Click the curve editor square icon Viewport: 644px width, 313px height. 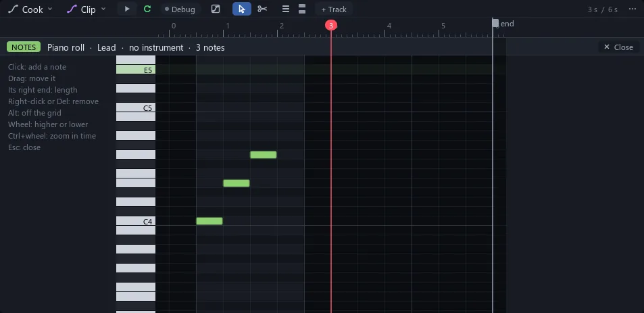pos(216,9)
